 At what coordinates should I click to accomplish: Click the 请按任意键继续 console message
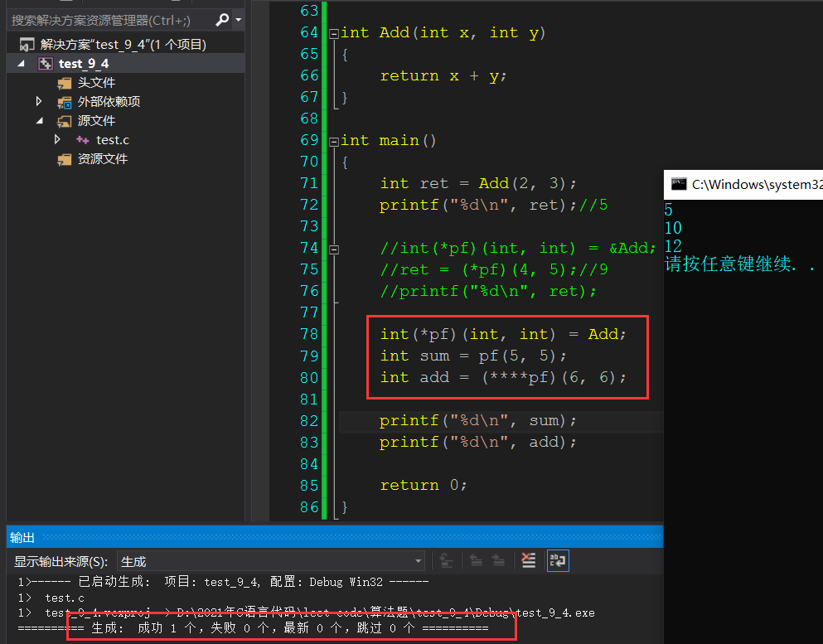click(739, 264)
